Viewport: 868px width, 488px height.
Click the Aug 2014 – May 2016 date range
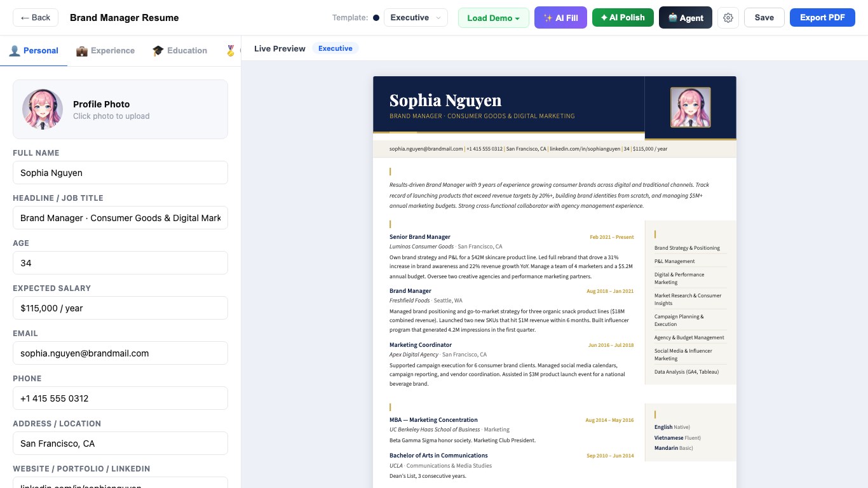610,420
